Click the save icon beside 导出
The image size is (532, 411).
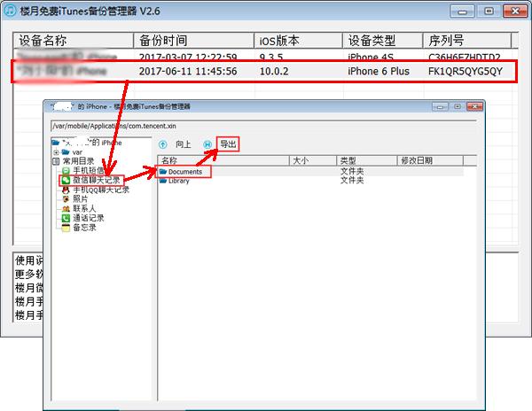tap(207, 144)
